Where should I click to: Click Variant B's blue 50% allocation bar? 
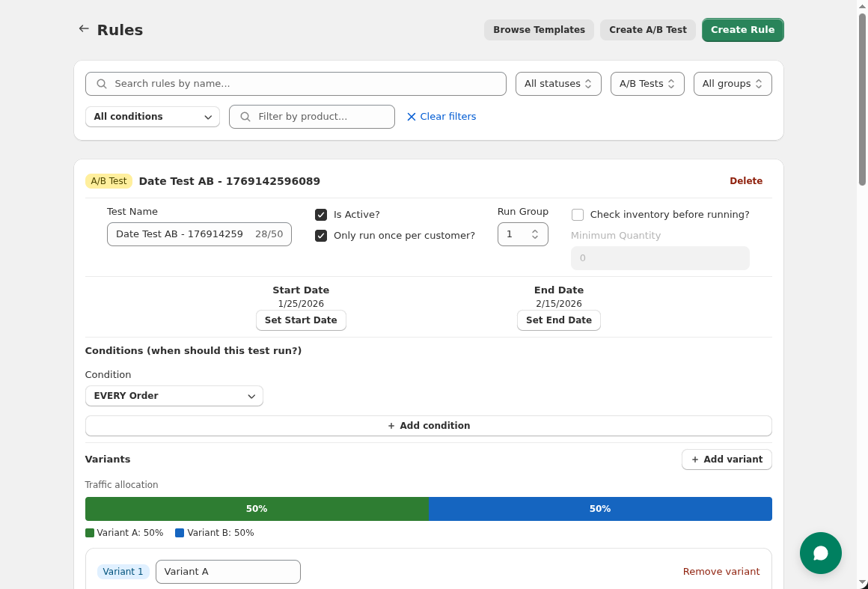click(x=600, y=508)
